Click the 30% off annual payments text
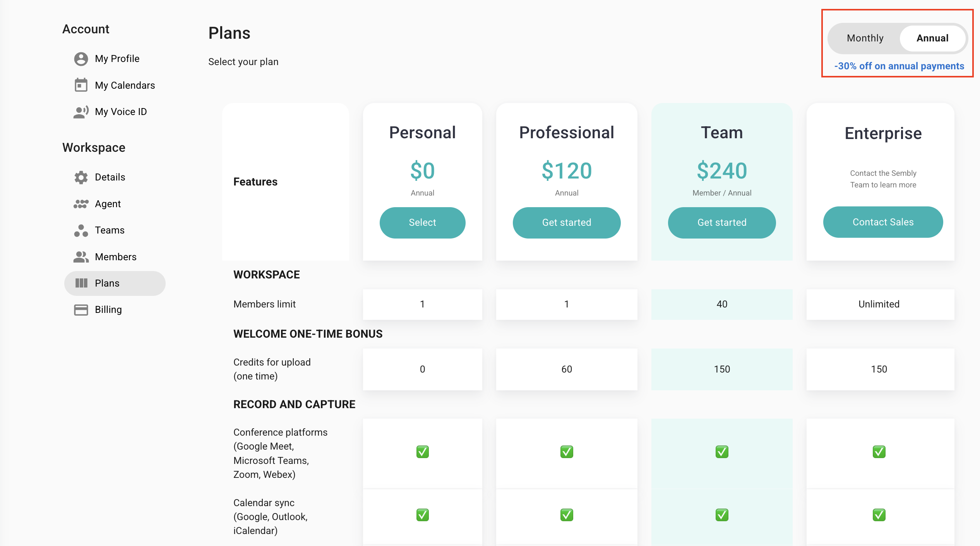 [899, 66]
